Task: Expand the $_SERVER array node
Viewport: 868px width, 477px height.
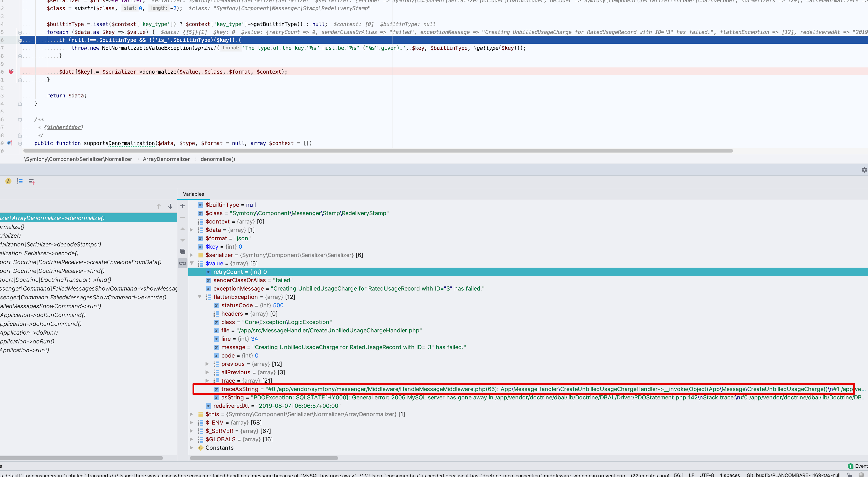Action: coord(191,431)
